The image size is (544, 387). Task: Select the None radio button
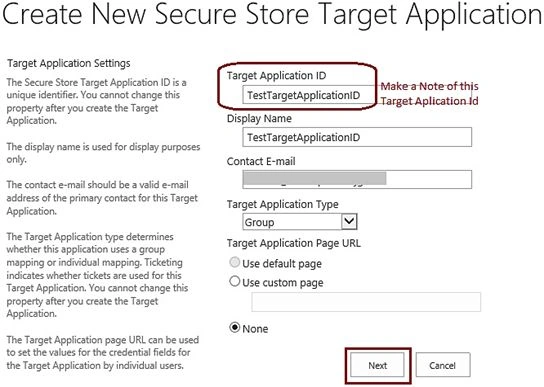pos(235,327)
